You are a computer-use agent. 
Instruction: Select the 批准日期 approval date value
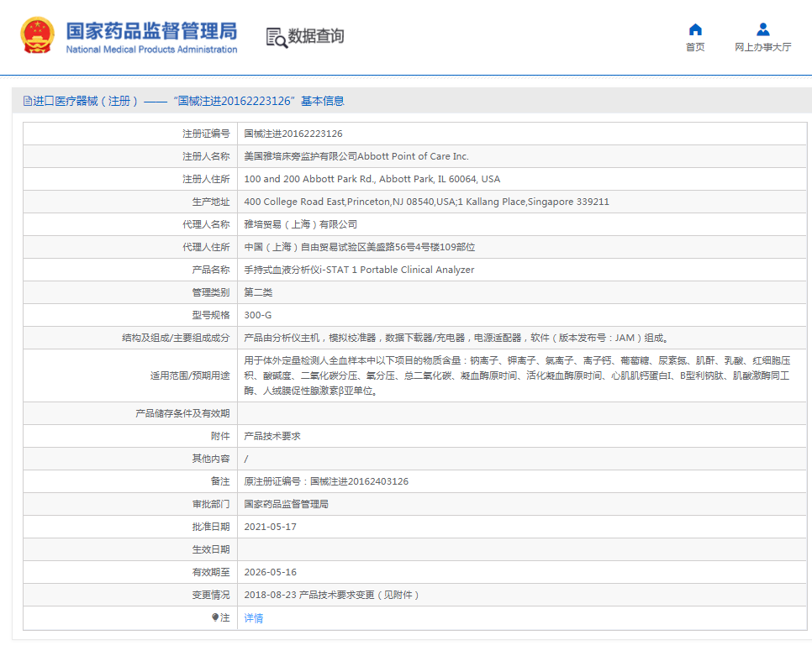coord(269,526)
